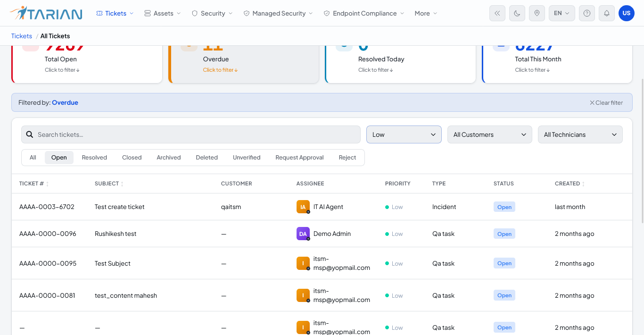The image size is (644, 335).
Task: Sort by Subject column arrows
Action: tap(122, 184)
